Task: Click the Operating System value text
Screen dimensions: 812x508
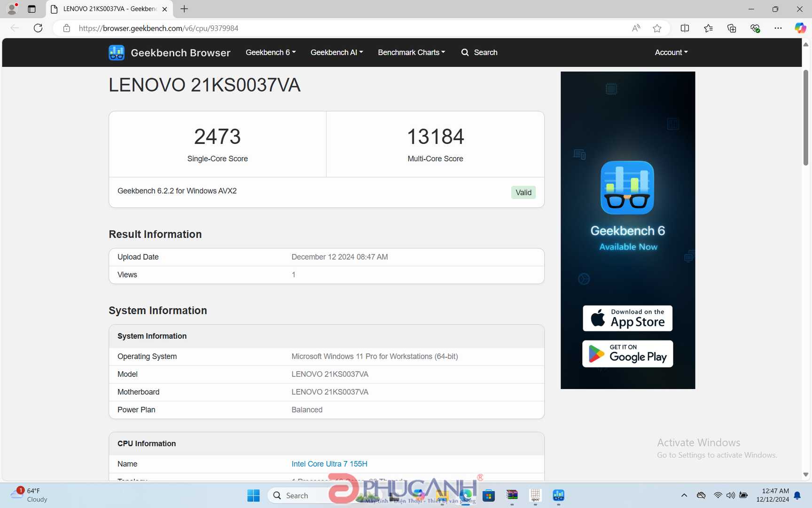Action: (375, 357)
